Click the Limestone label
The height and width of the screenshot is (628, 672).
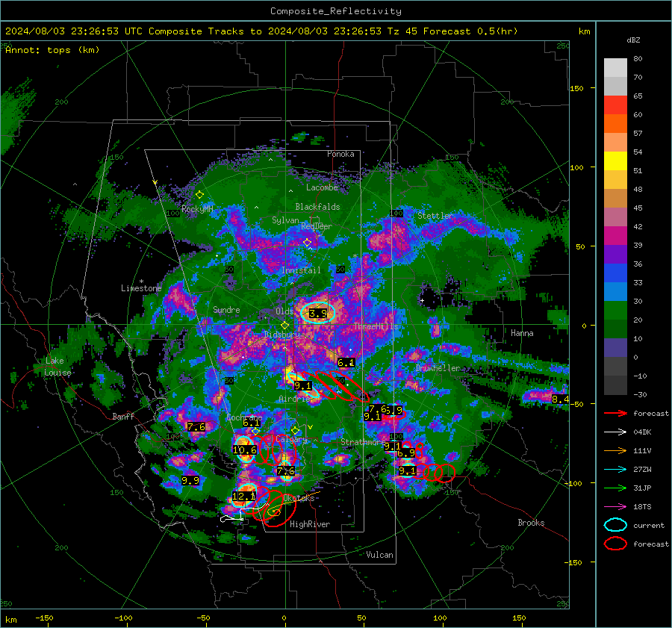click(141, 288)
